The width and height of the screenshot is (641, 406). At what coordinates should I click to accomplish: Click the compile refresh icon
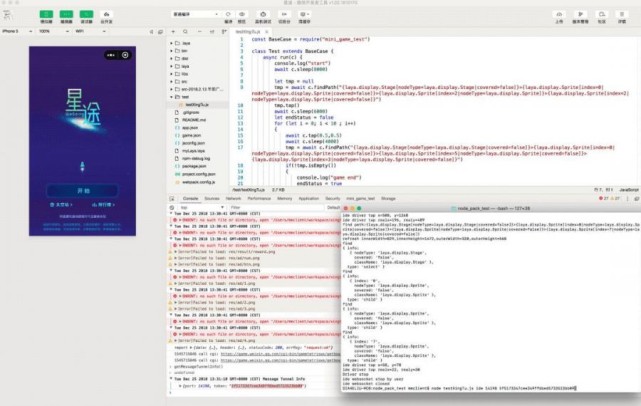pyautogui.click(x=228, y=14)
